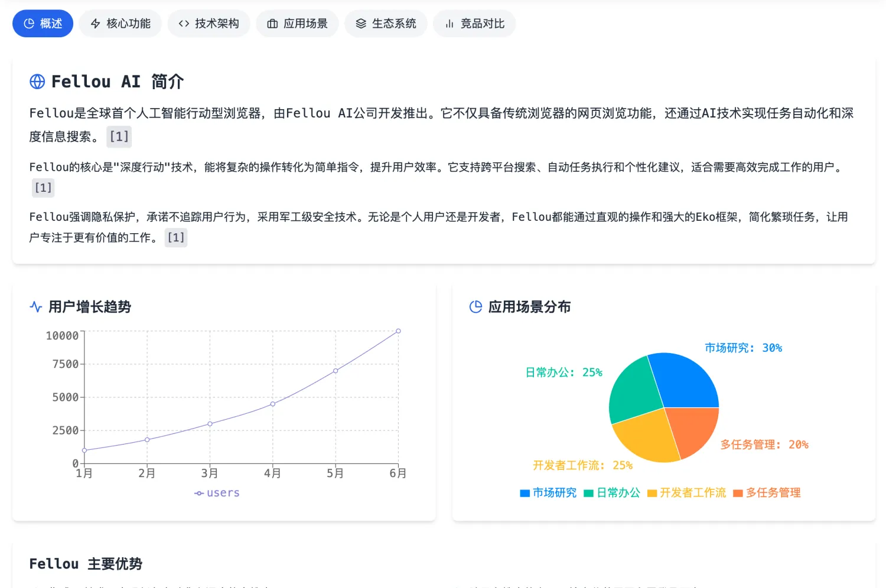Click the Fellou AI 简介 heading
This screenshot has width=886, height=588.
pos(118,81)
